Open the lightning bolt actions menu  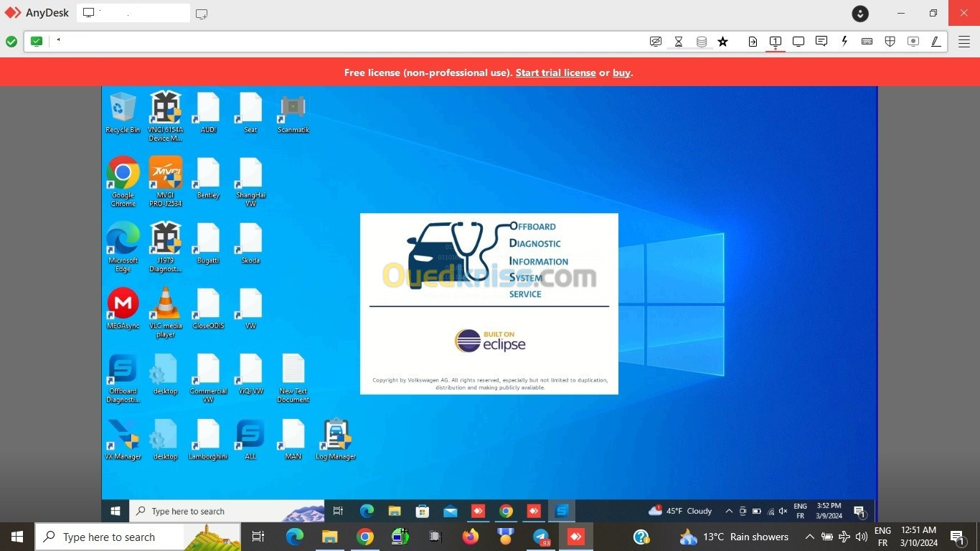(844, 42)
